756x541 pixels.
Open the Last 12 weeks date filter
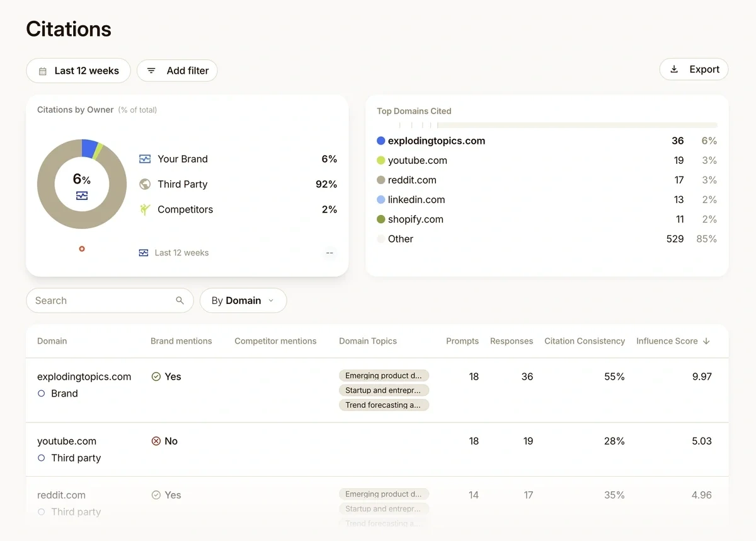(78, 71)
